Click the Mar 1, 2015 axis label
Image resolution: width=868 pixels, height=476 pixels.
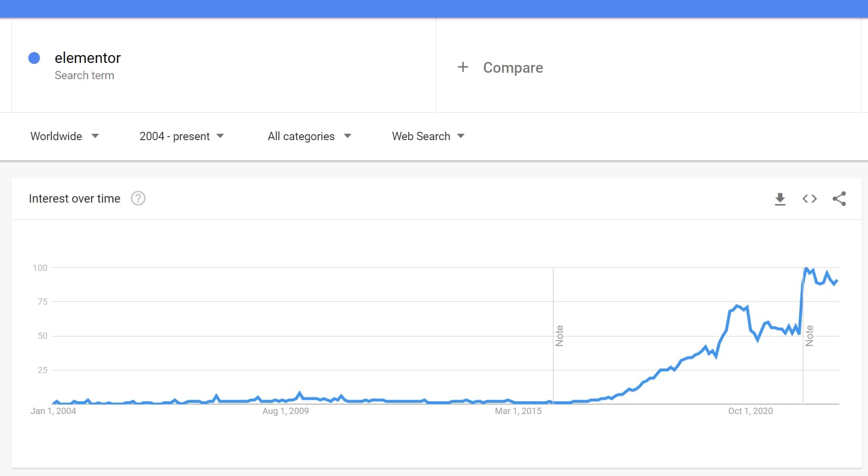518,411
